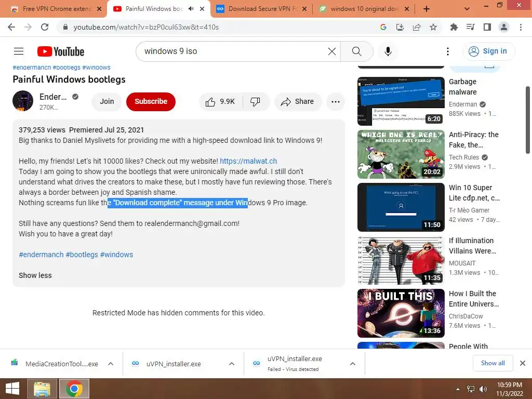Reload the YouTube page
The image size is (532, 399).
(45, 27)
